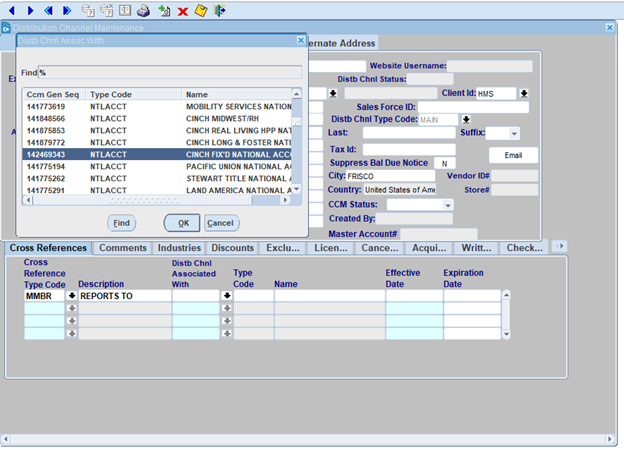The width and height of the screenshot is (624, 450).
Task: Select row MOBILITY SERVICES NATION
Action: [x=157, y=107]
